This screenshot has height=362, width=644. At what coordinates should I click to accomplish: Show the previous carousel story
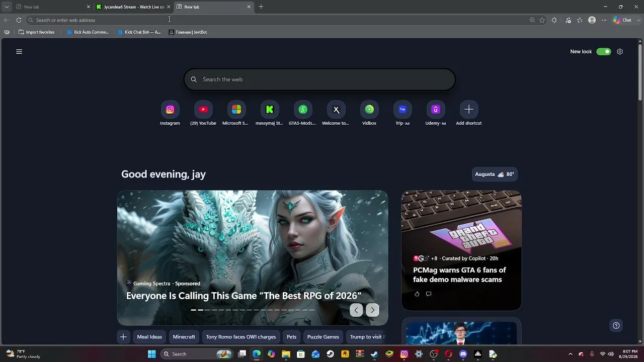click(x=356, y=310)
